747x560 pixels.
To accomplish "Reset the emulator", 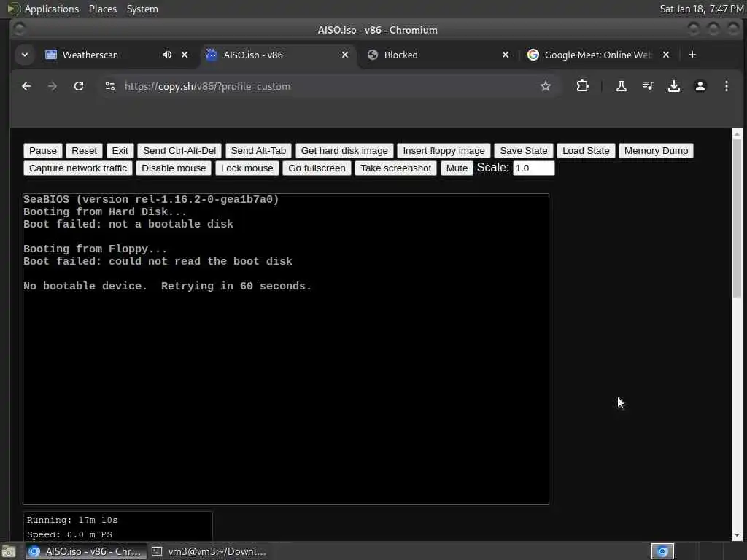I will [84, 150].
